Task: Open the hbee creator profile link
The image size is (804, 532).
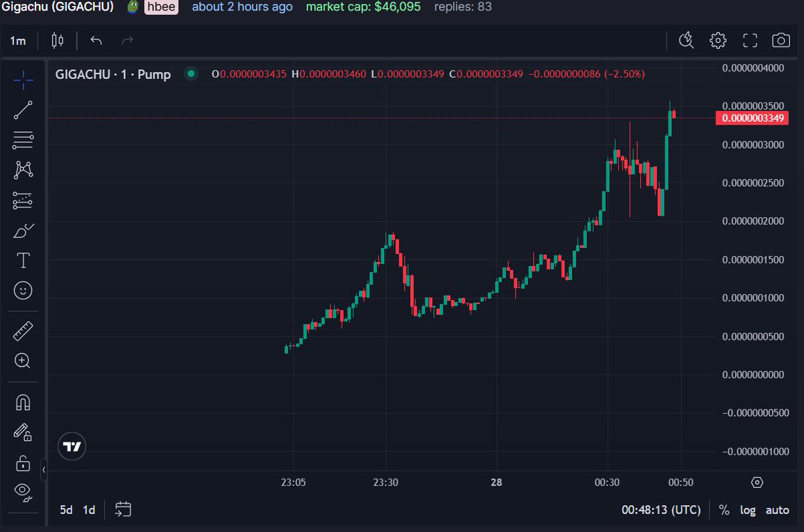Action: [x=161, y=7]
